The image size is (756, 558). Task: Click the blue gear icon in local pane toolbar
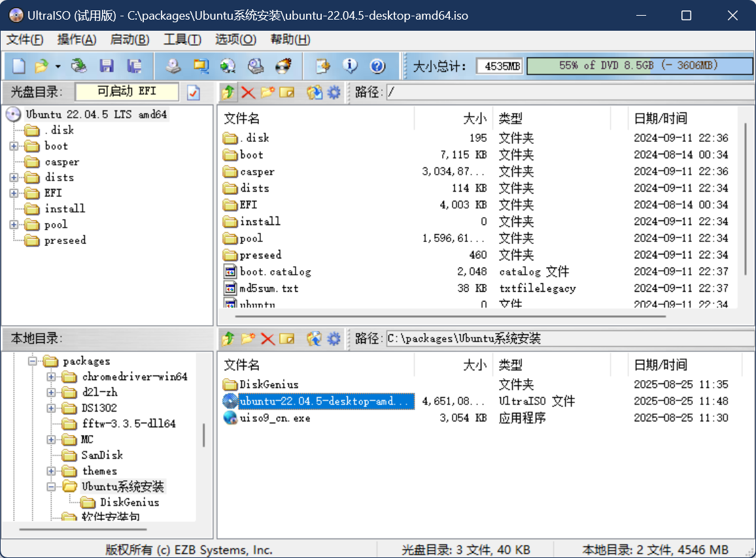click(334, 339)
